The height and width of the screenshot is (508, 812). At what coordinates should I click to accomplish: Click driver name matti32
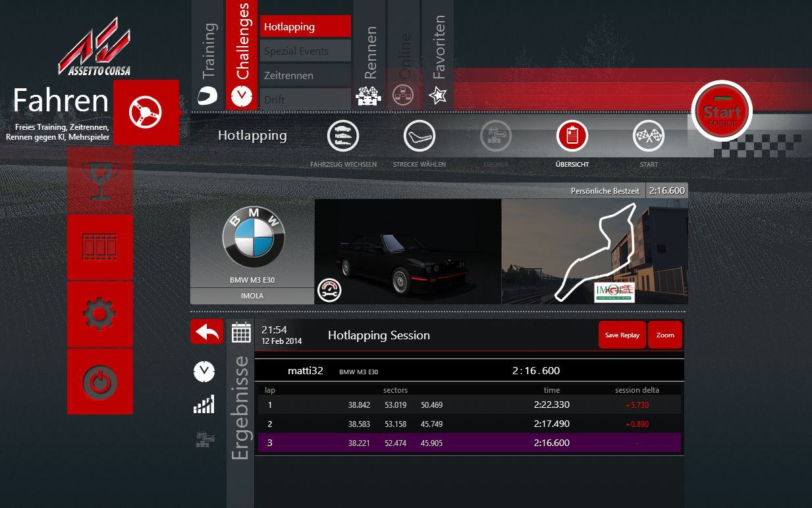(x=306, y=370)
